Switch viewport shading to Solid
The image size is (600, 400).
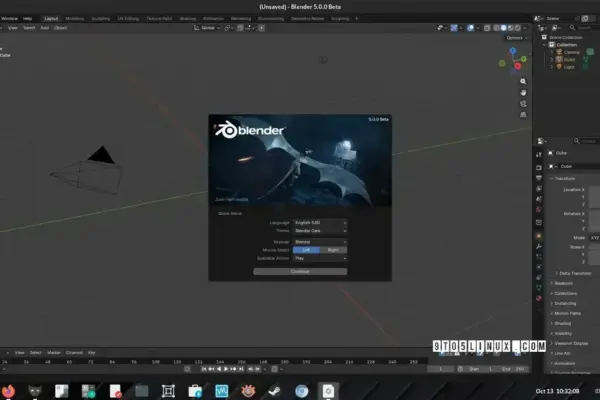point(504,28)
